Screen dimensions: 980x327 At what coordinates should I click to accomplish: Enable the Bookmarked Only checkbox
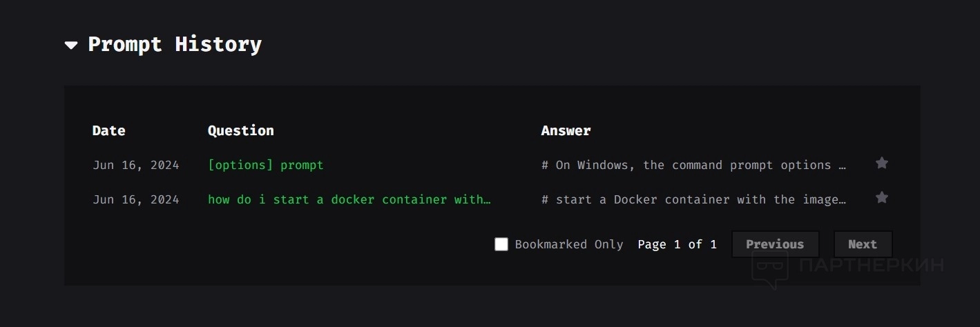point(501,244)
